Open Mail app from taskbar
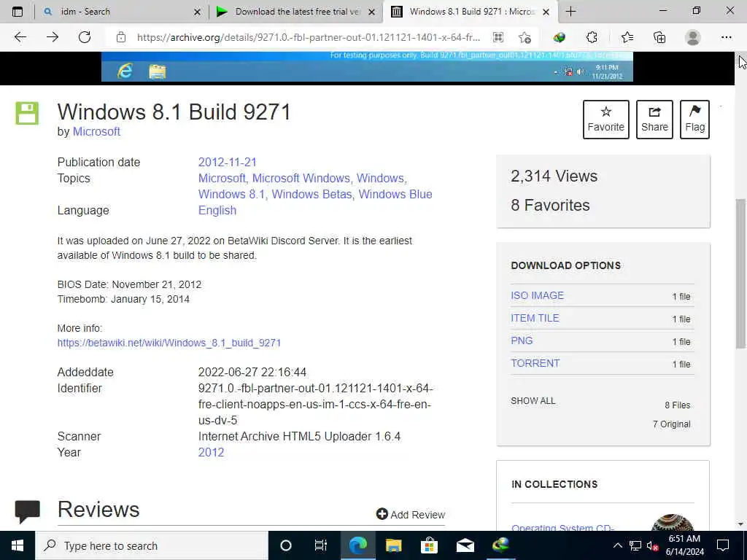This screenshot has height=560, width=747. coord(465,545)
